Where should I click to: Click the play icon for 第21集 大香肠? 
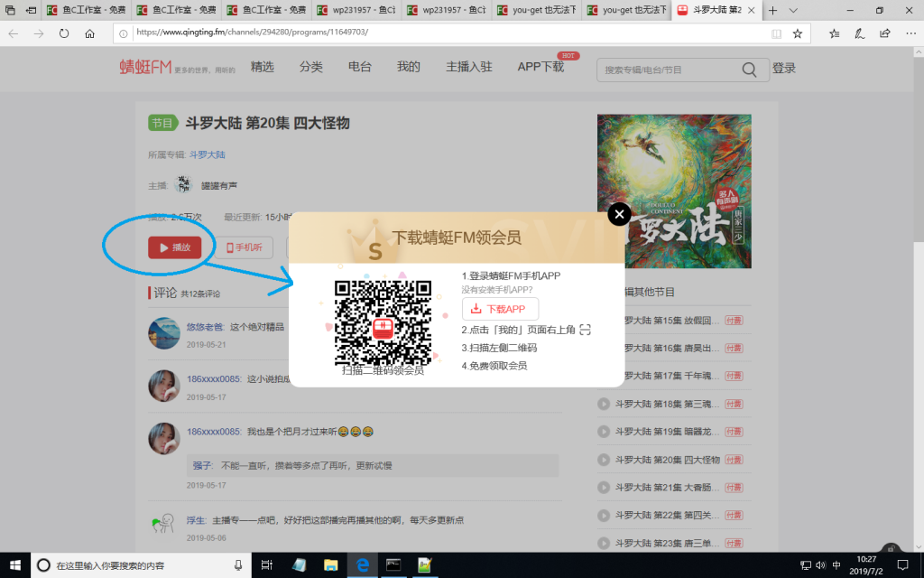[x=604, y=488]
